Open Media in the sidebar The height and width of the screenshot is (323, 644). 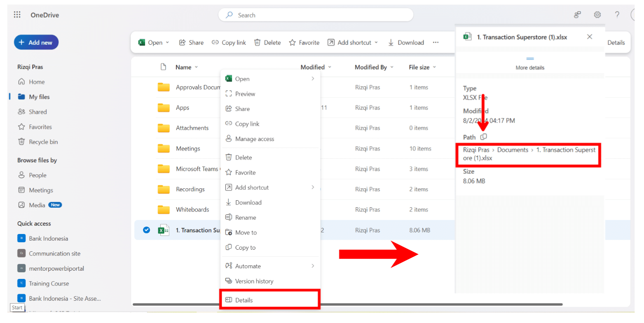pyautogui.click(x=40, y=205)
